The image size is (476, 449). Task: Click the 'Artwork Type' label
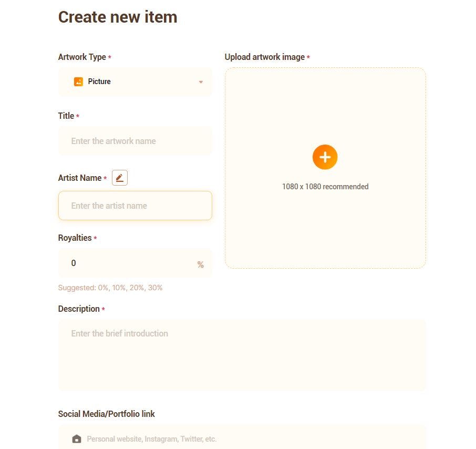click(x=82, y=57)
